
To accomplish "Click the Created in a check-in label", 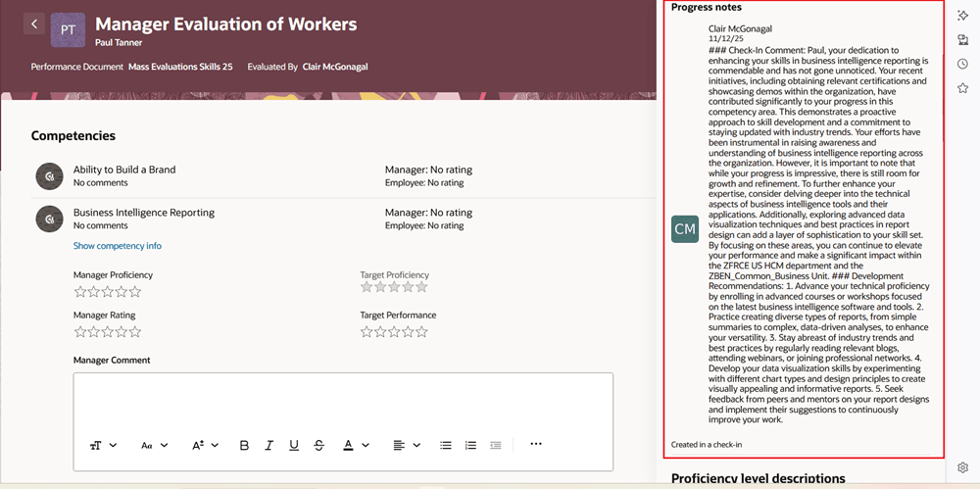I will coord(707,445).
